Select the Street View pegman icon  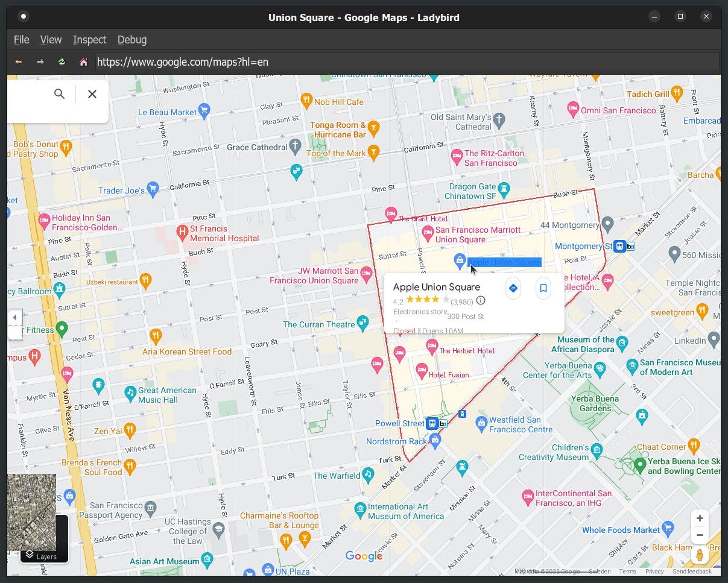[700, 555]
